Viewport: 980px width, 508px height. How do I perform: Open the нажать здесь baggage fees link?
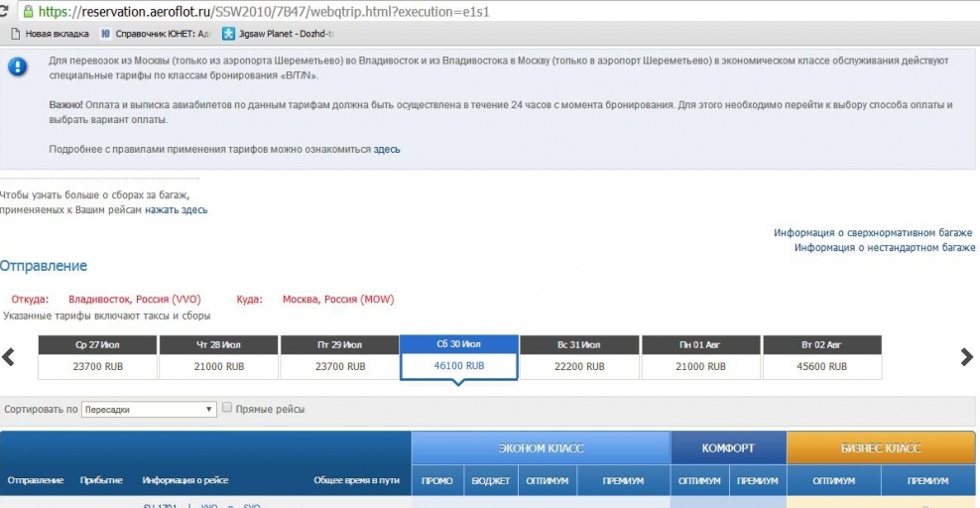(x=176, y=210)
